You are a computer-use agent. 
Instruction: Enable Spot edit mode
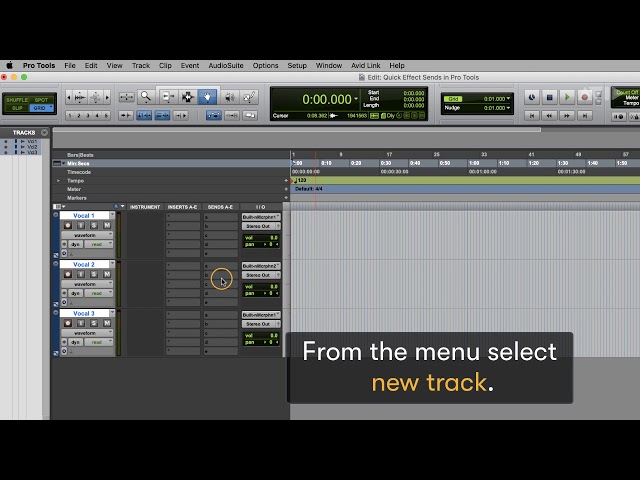tap(41, 100)
